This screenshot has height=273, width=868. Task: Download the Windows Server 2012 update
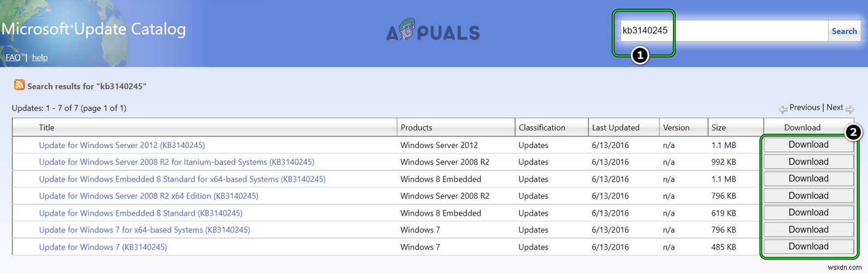pos(808,145)
